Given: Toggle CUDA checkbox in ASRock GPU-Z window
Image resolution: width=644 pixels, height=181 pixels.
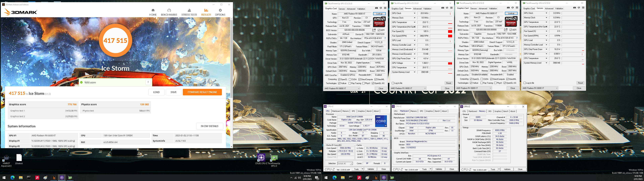Looking at the screenshot, I should 350,79.
